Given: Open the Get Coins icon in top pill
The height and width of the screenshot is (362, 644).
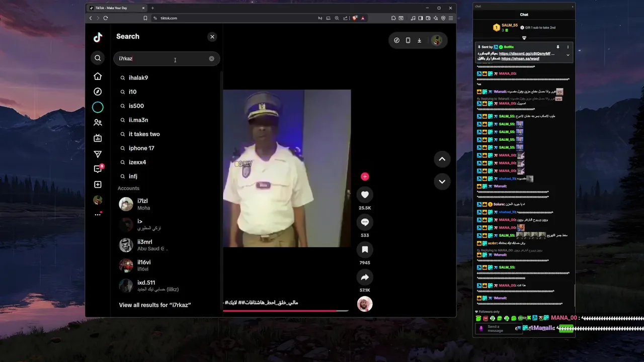Looking at the screenshot, I should click(x=396, y=40).
